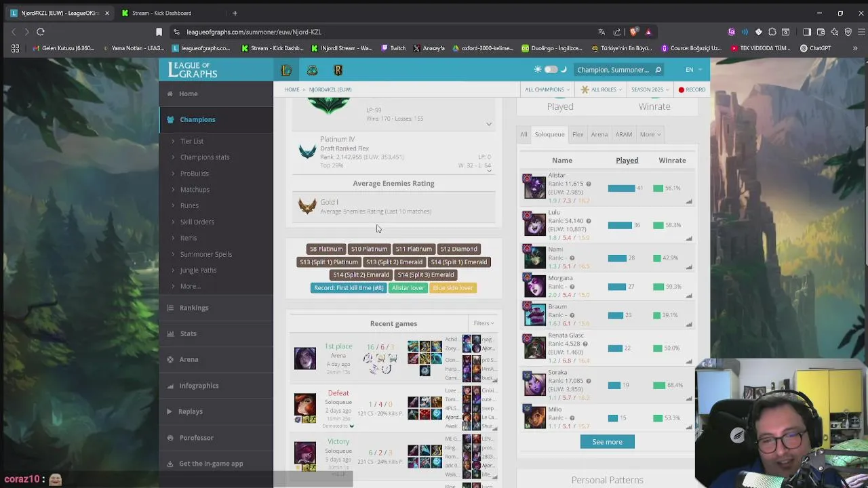This screenshot has width=868, height=488.
Task: Select the All queue tab
Action: 524,134
